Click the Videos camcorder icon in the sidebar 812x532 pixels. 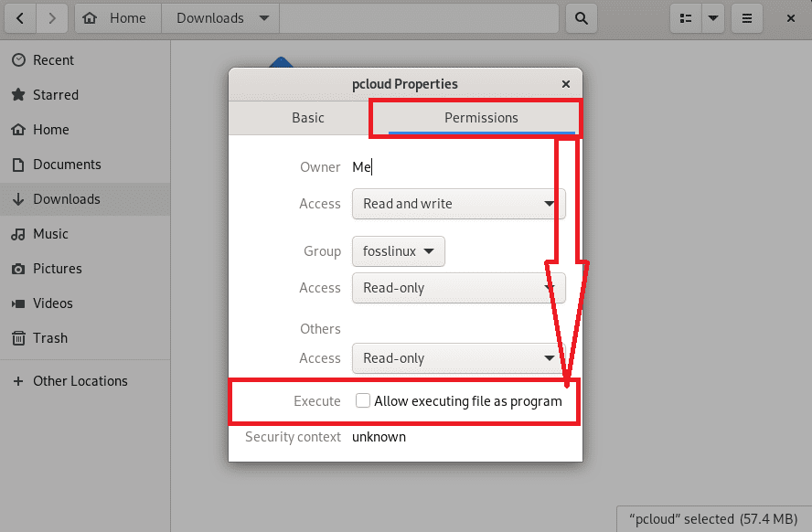(x=18, y=303)
